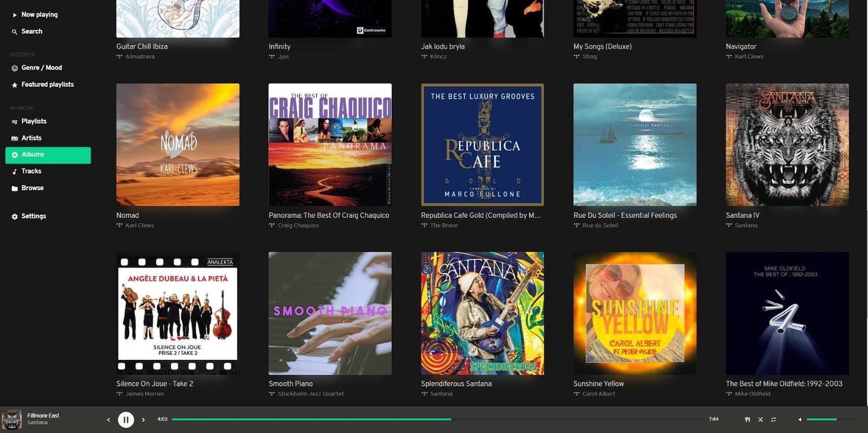Image resolution: width=868 pixels, height=433 pixels.
Task: Open the Silence On Joue album cover
Action: [x=177, y=313]
